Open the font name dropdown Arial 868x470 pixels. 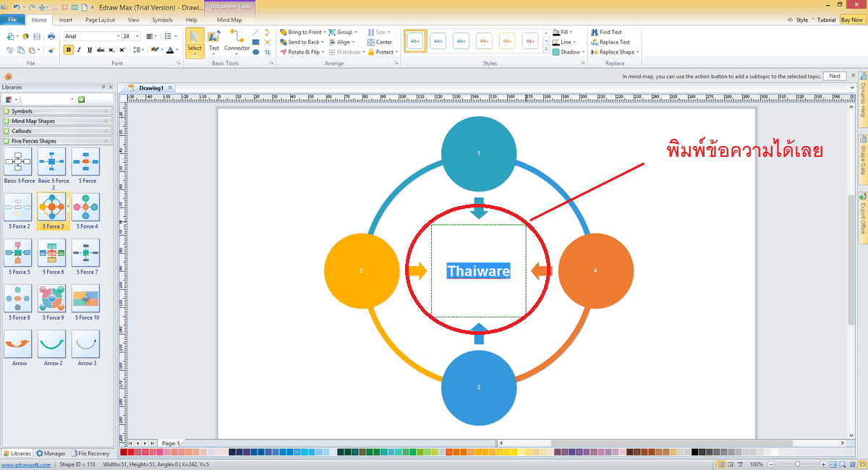pyautogui.click(x=118, y=36)
